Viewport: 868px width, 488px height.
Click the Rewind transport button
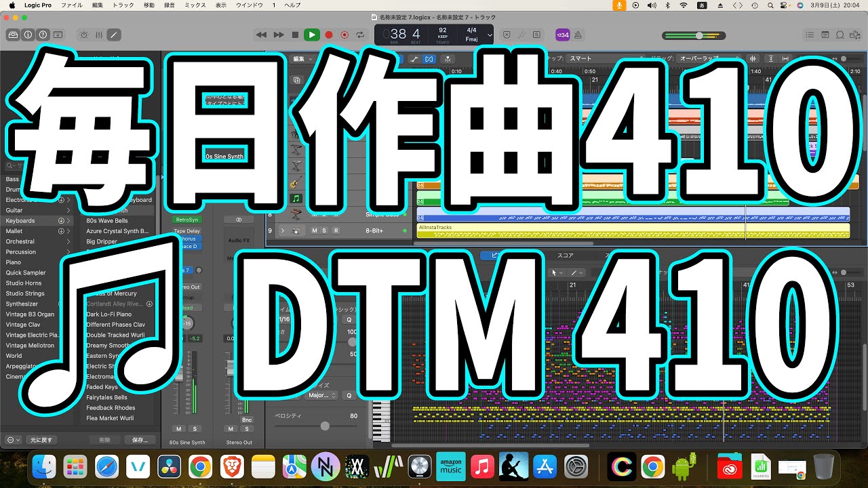[x=262, y=35]
